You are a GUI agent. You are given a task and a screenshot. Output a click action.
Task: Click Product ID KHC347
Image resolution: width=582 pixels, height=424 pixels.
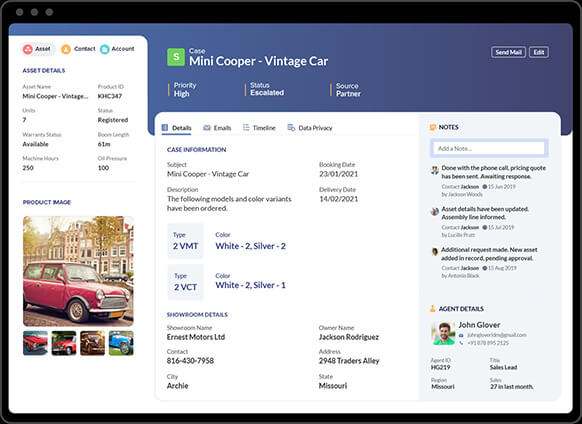[110, 96]
